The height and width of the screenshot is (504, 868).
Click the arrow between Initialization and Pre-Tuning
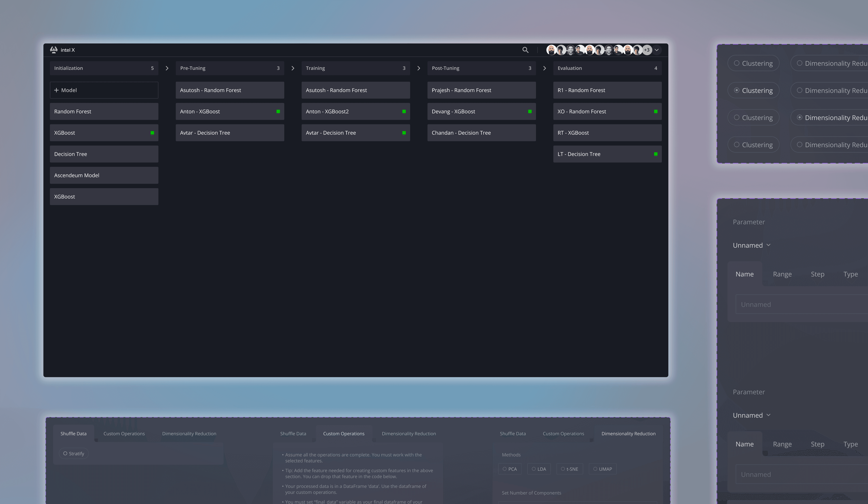point(167,68)
